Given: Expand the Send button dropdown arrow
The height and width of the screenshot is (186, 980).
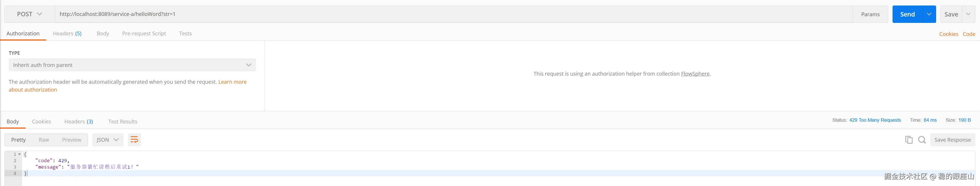Looking at the screenshot, I should pos(929,14).
